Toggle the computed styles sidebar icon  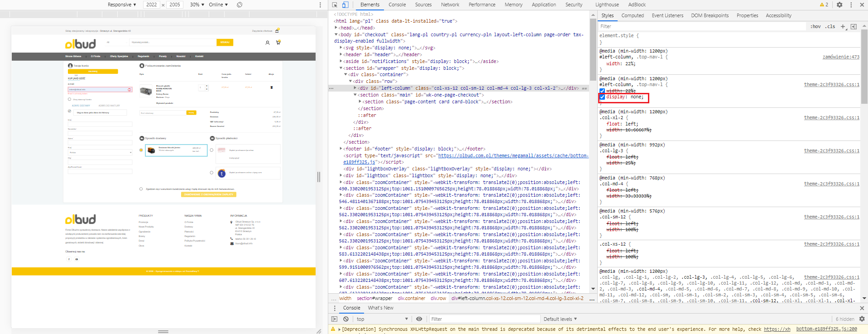tap(854, 27)
